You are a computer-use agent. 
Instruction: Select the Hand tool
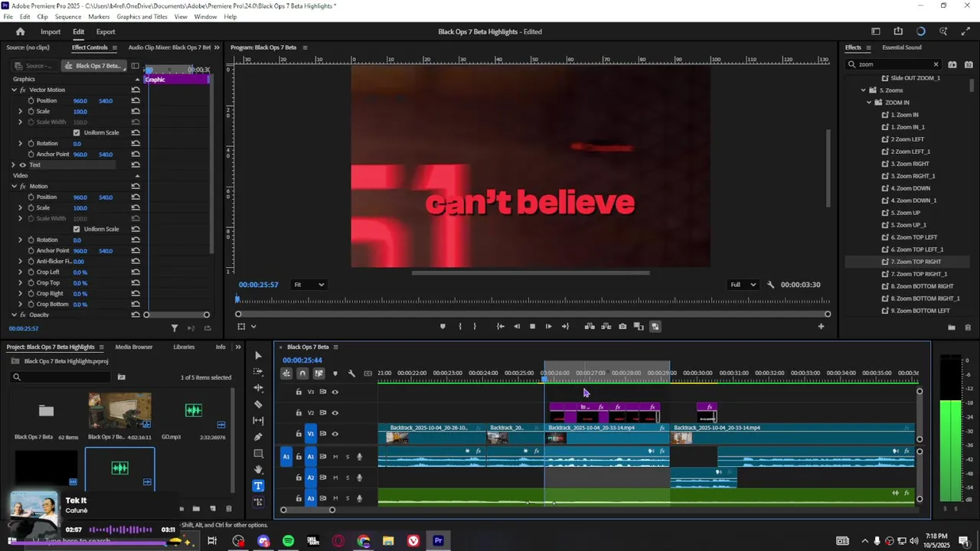click(258, 469)
